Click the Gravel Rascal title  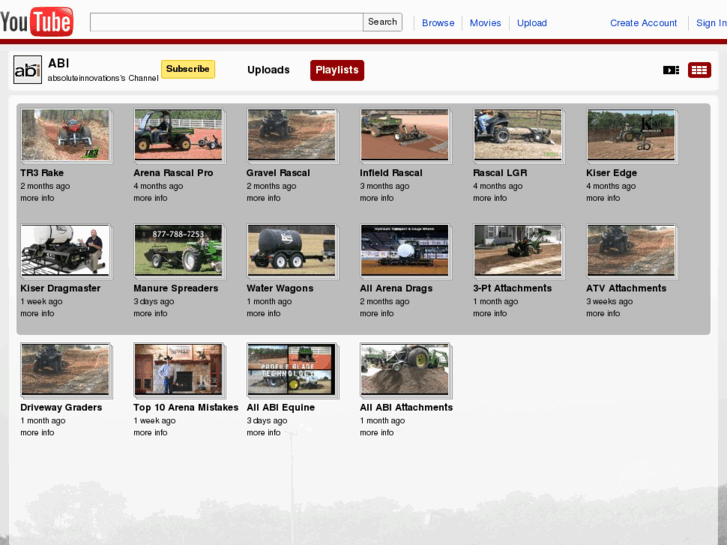coord(278,173)
